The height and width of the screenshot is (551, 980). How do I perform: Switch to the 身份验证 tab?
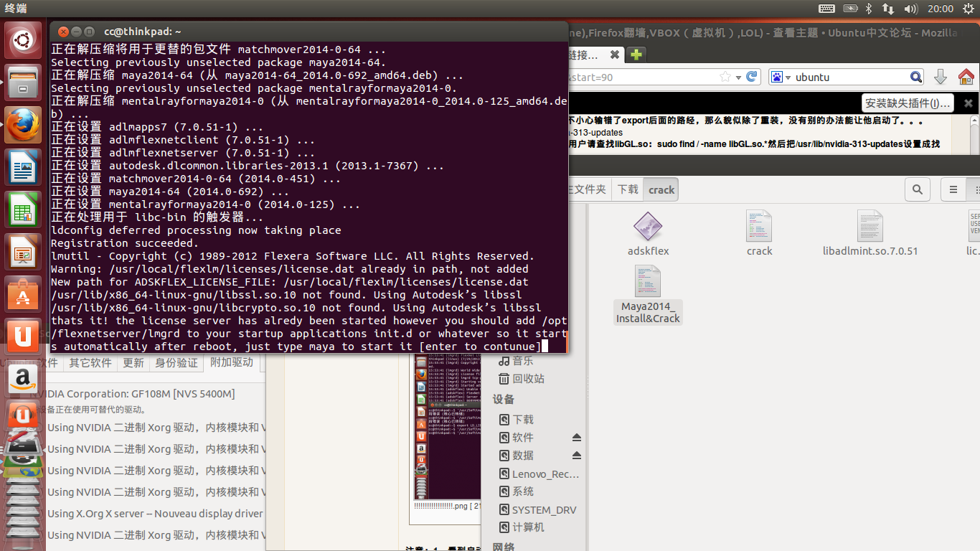176,363
